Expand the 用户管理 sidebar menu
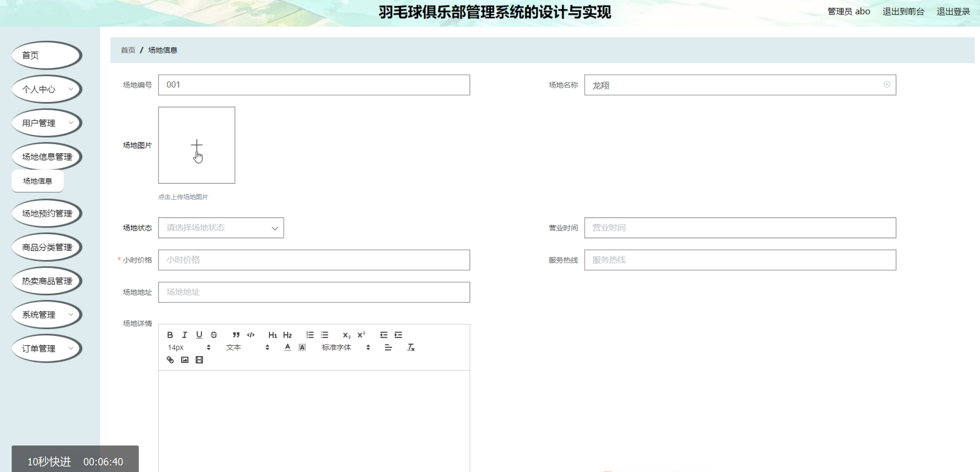Viewport: 980px width, 472px height. click(x=47, y=123)
